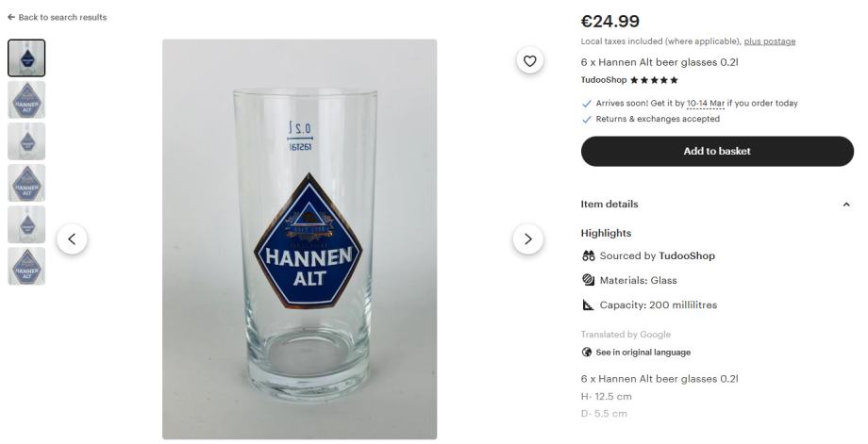868x444 pixels.
Task: Go back to search results
Action: click(x=57, y=17)
